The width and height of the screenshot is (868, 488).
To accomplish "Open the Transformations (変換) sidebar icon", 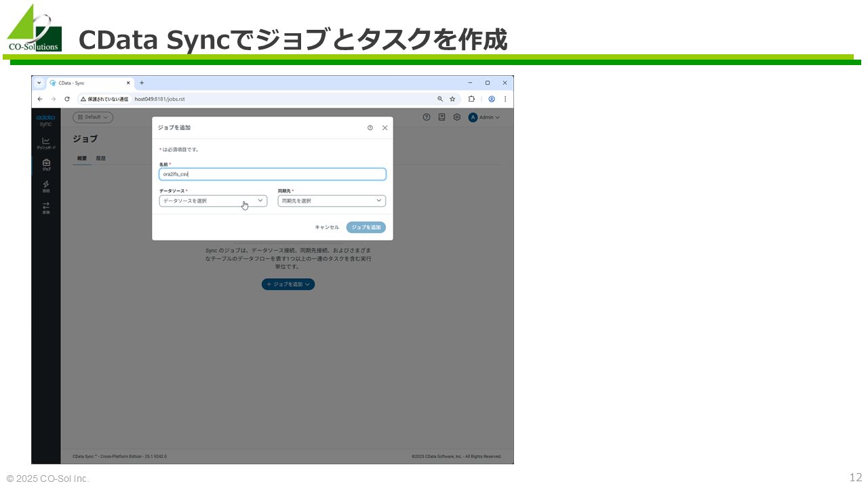I will pos(46,208).
